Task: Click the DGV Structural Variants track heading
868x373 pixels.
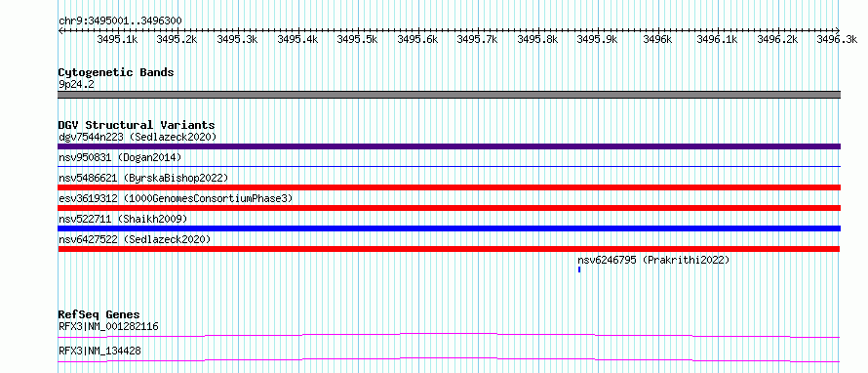Action: click(137, 125)
